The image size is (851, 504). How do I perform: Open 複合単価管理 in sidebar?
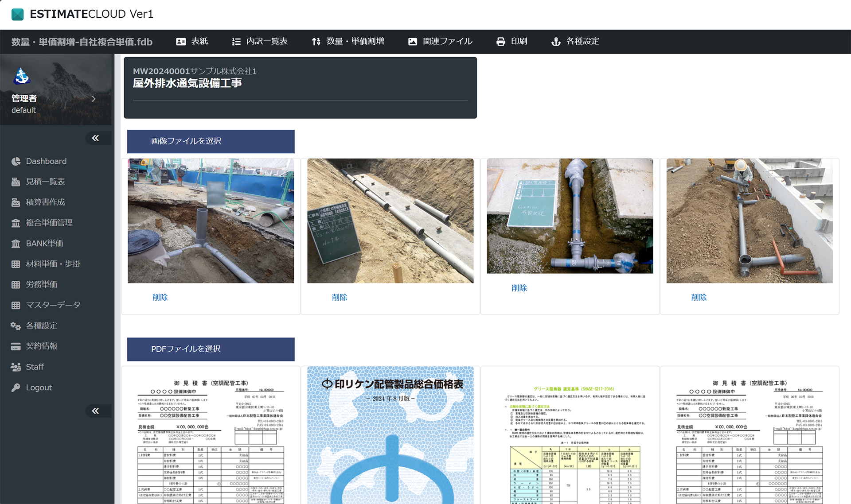49,223
